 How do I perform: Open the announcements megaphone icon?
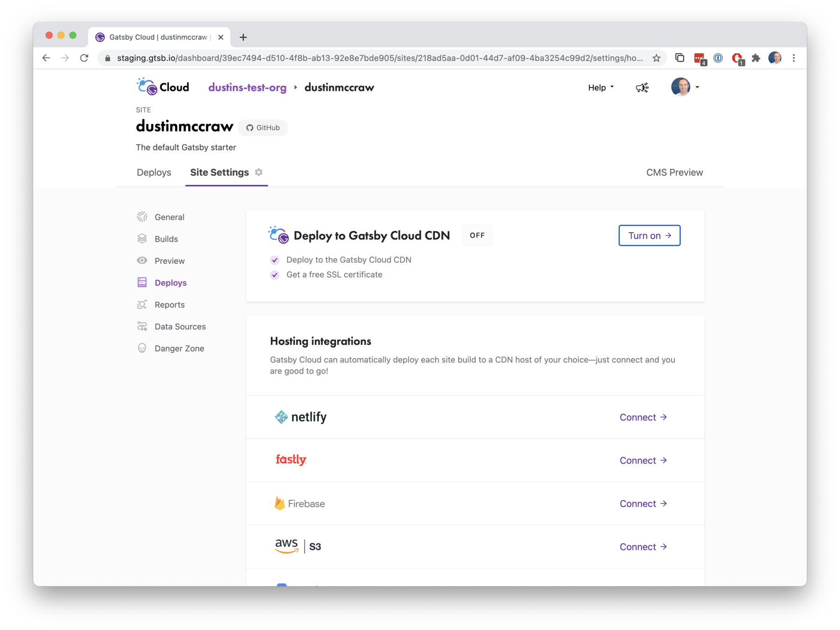click(642, 87)
